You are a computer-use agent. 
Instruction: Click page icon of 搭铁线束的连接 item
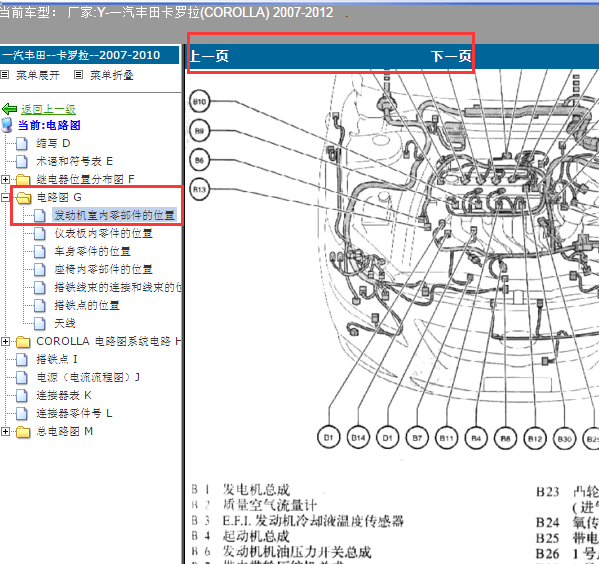pos(40,287)
